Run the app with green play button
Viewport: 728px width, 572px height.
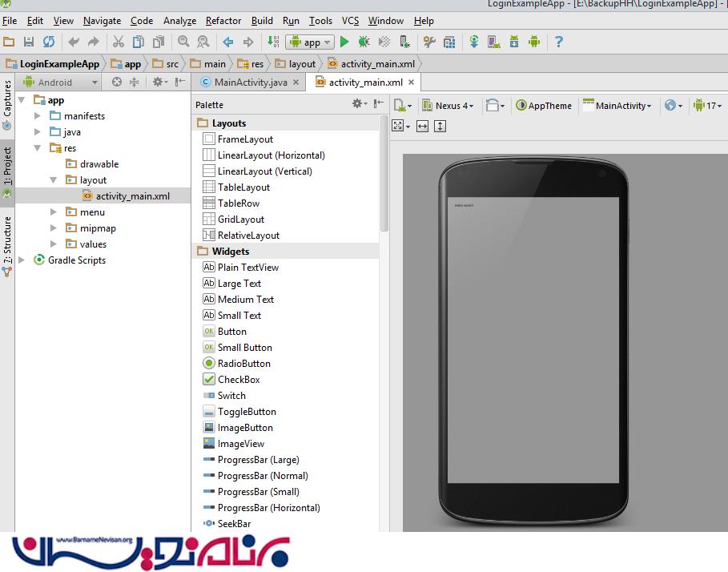click(344, 42)
